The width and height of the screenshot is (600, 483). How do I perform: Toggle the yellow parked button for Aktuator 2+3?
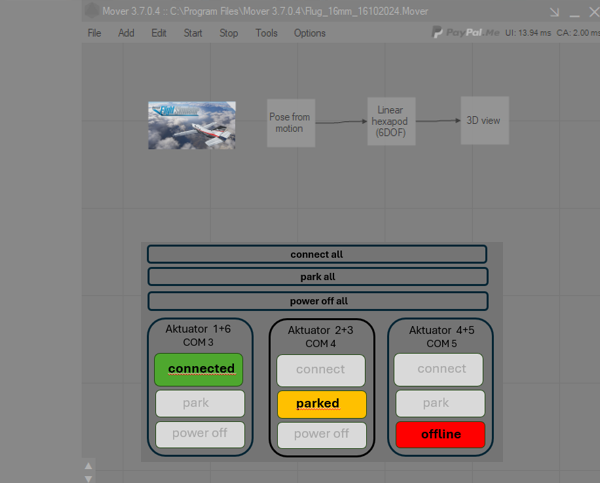pyautogui.click(x=321, y=404)
